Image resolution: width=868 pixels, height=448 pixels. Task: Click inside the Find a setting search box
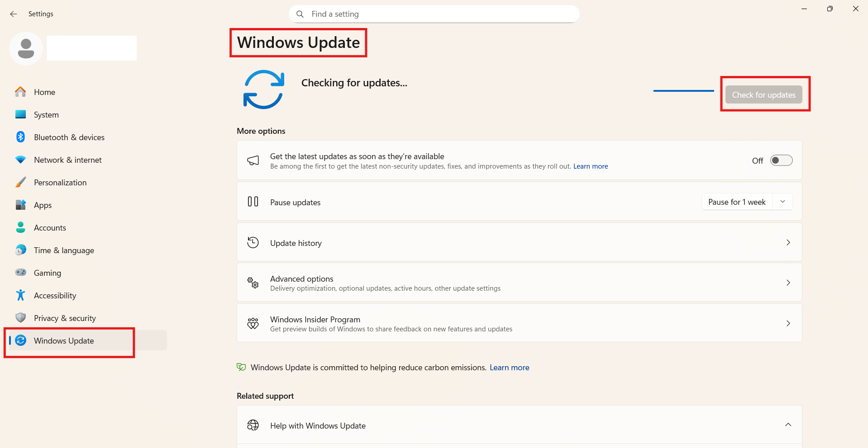[x=433, y=14]
